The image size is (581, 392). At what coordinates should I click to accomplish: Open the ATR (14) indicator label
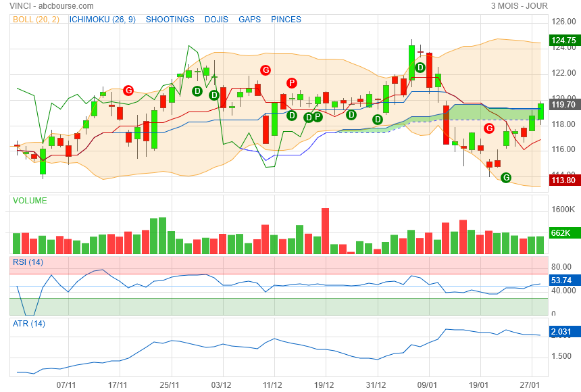coord(29,324)
